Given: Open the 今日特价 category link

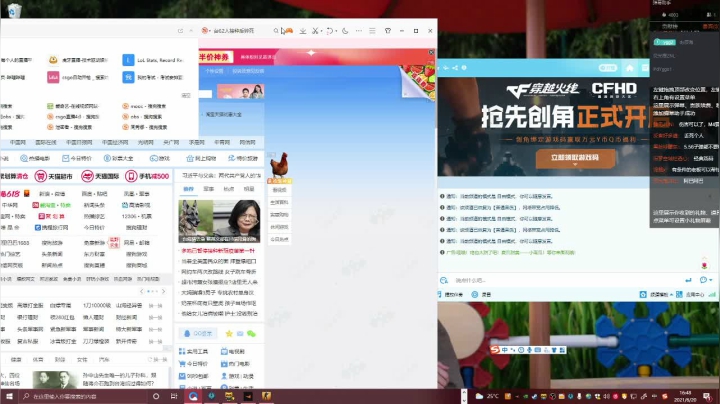Looking at the screenshot, I should pos(77,158).
